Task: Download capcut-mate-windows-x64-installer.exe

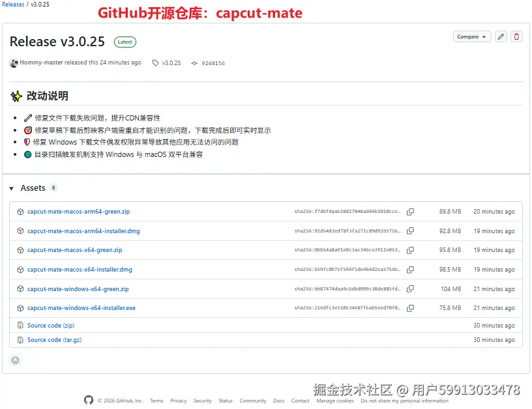Action: click(x=81, y=308)
